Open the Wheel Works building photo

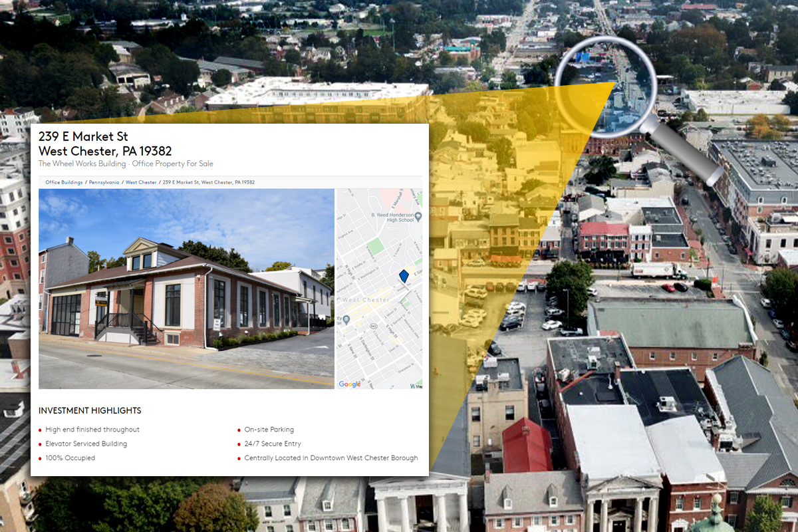point(186,289)
